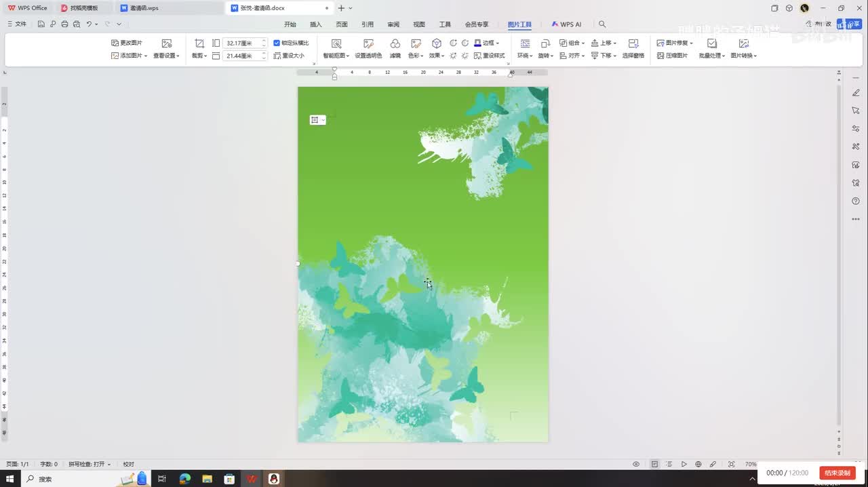Click the ribbon search magnifier icon
This screenshot has height=487, width=868.
pyautogui.click(x=602, y=24)
